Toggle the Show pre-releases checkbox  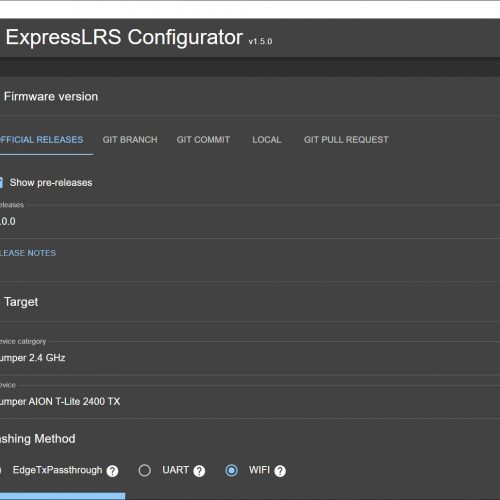[x=1, y=183]
